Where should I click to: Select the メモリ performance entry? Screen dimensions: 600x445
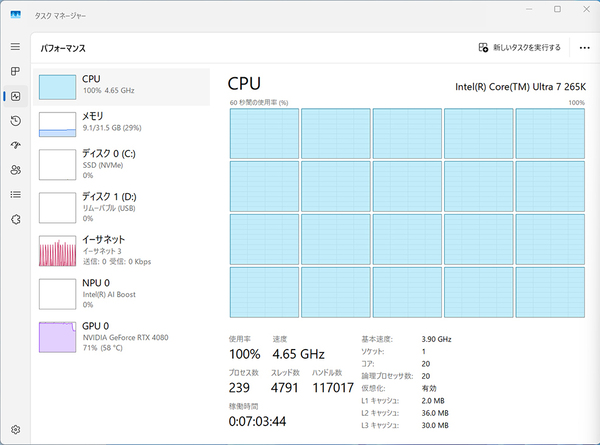(x=121, y=122)
